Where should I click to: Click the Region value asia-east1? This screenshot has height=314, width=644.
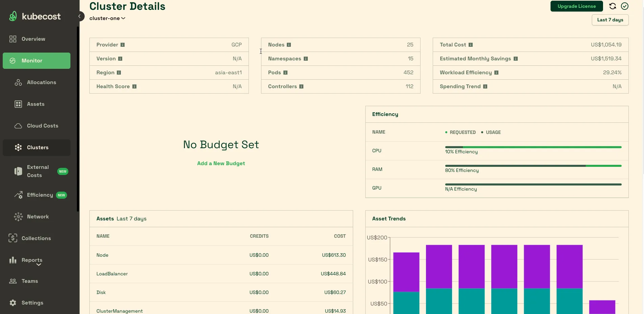[228, 73]
